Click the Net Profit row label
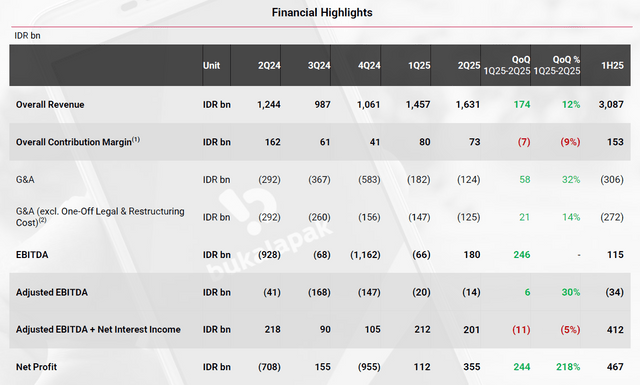This screenshot has height=385, width=640. 36,367
